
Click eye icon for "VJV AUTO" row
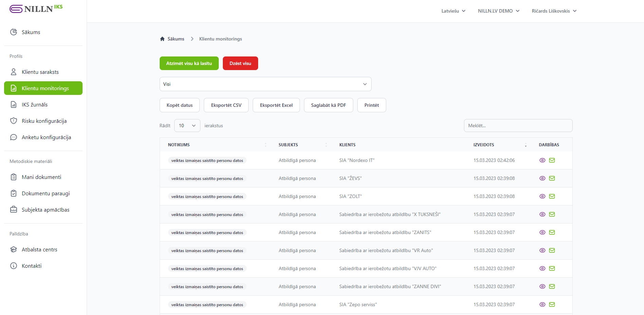[x=542, y=268]
